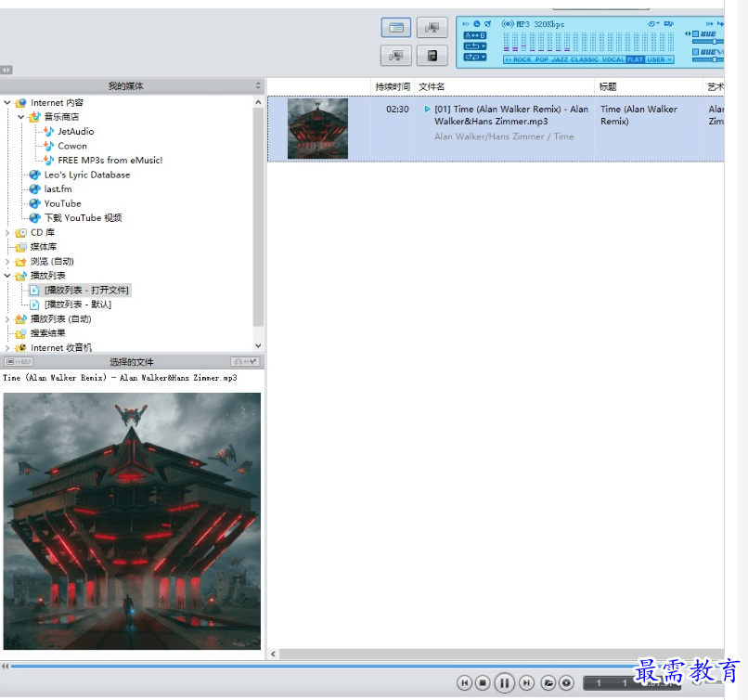Click the 02:30 duration cell

(x=397, y=110)
